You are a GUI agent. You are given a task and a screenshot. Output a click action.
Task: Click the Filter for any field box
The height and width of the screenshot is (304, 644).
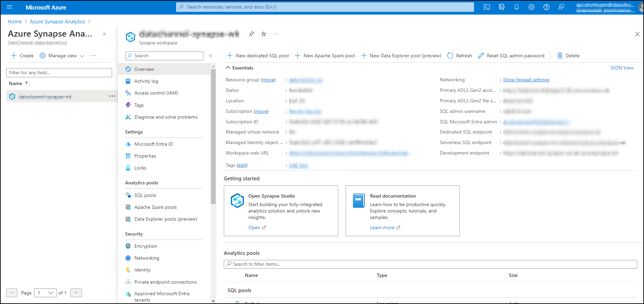click(59, 73)
